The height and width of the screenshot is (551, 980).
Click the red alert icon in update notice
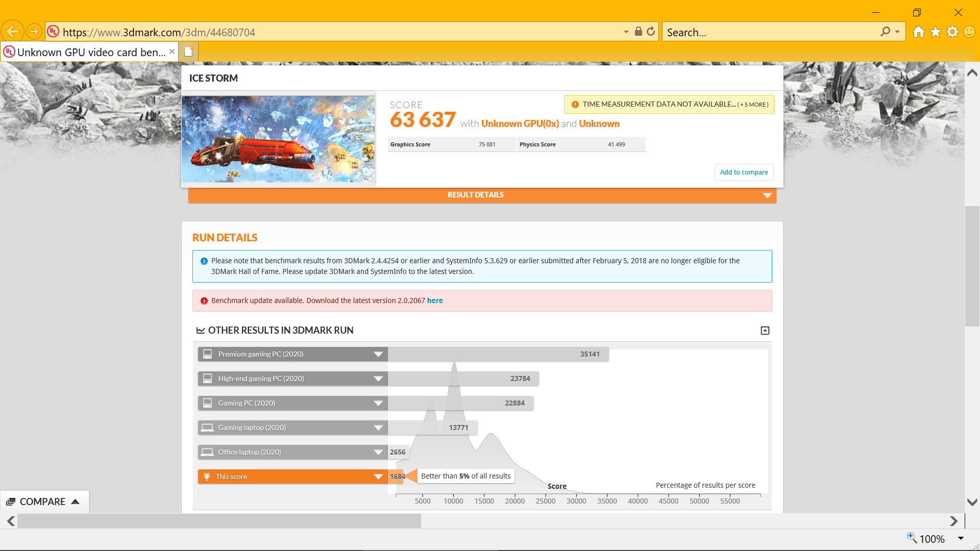204,300
